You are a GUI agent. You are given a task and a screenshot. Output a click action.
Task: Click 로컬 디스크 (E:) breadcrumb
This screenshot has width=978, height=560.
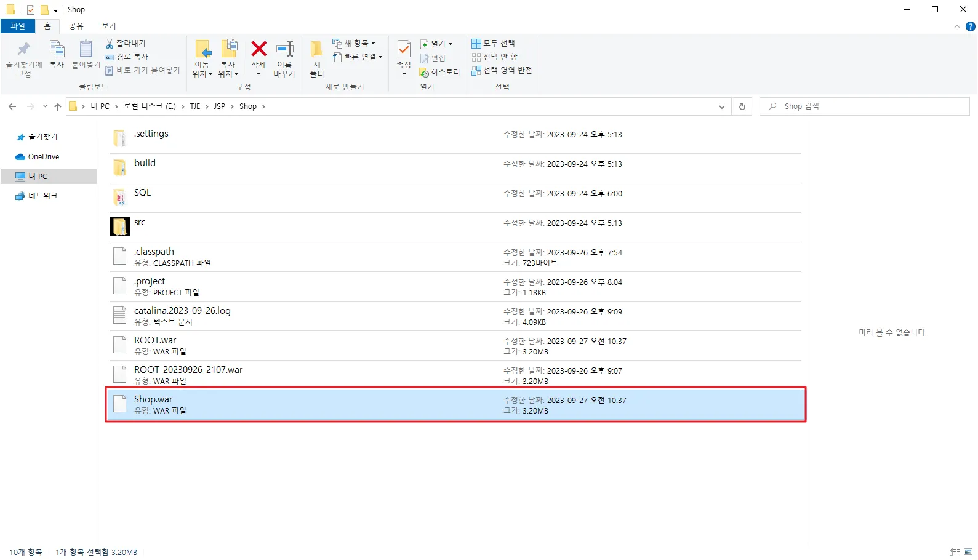[x=150, y=106]
